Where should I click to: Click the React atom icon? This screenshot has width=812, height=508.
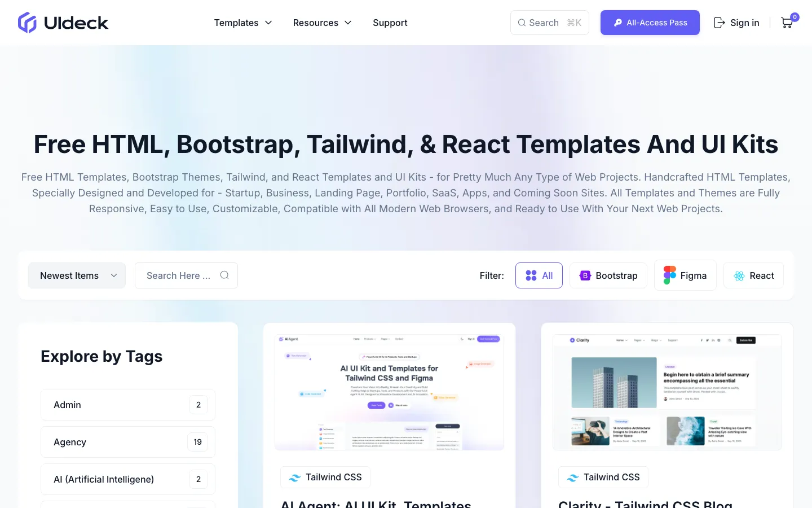tap(739, 275)
